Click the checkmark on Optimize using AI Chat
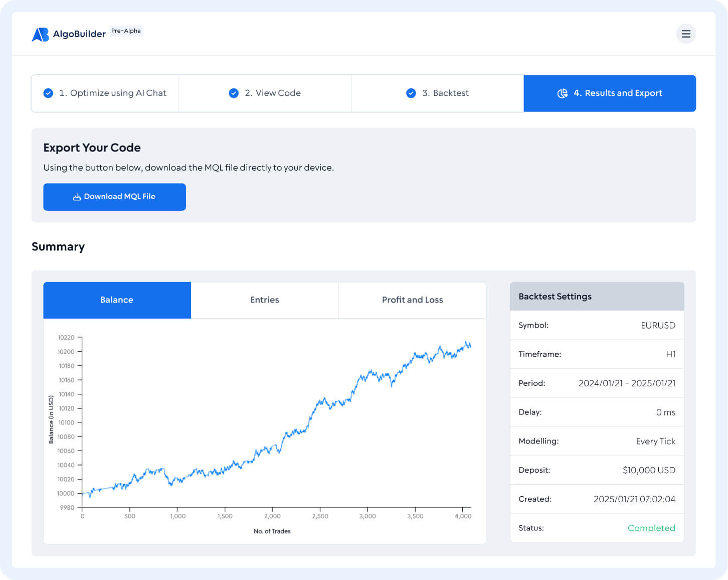Viewport: 728px width, 580px height. point(48,93)
